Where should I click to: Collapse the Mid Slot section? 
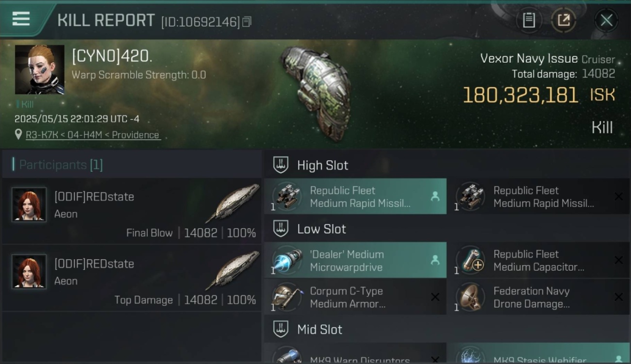281,329
